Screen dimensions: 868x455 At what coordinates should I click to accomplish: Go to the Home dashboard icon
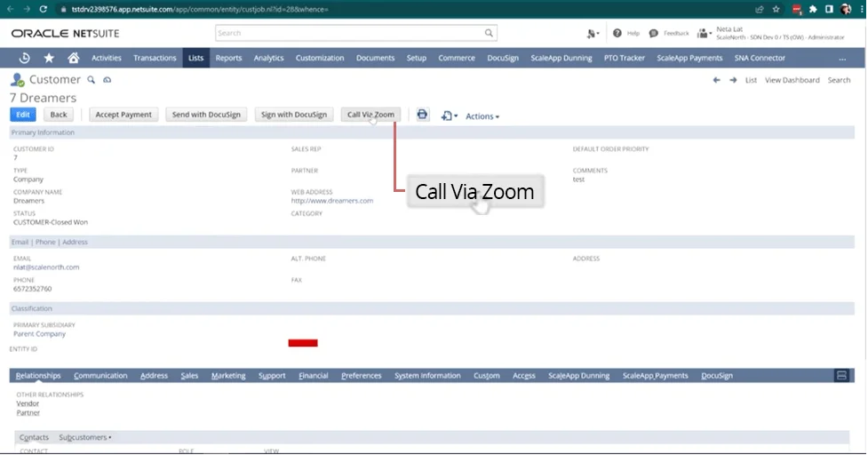(x=73, y=58)
